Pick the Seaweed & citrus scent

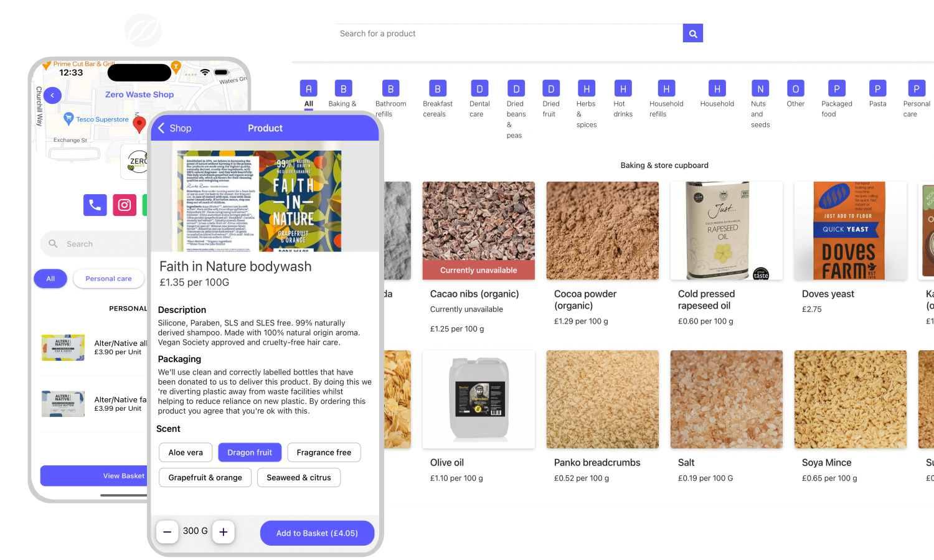(x=299, y=478)
